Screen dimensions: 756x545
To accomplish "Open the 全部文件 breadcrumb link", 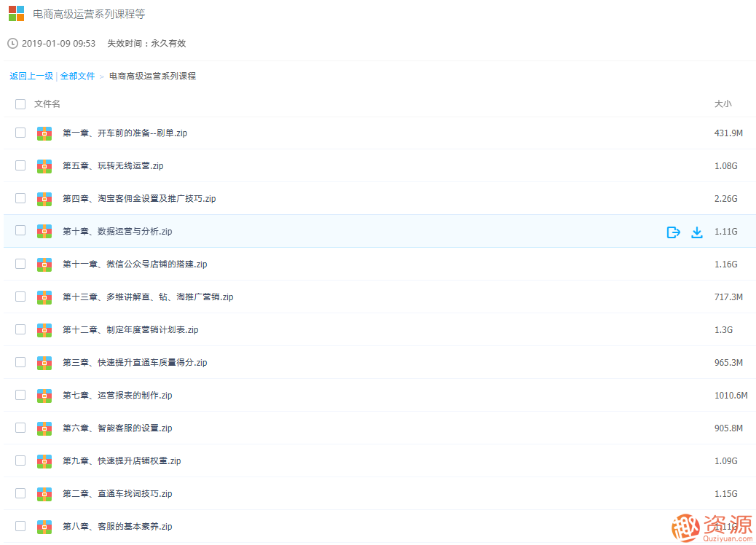I will [x=78, y=77].
